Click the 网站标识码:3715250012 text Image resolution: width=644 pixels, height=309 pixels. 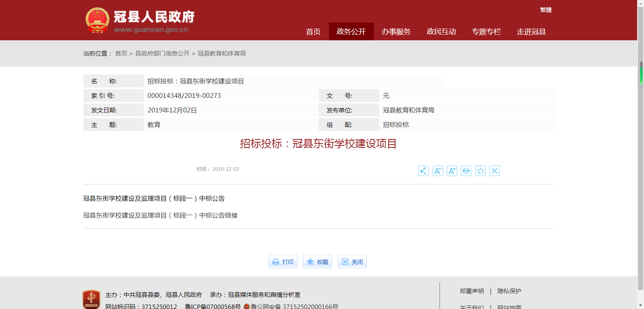141,307
